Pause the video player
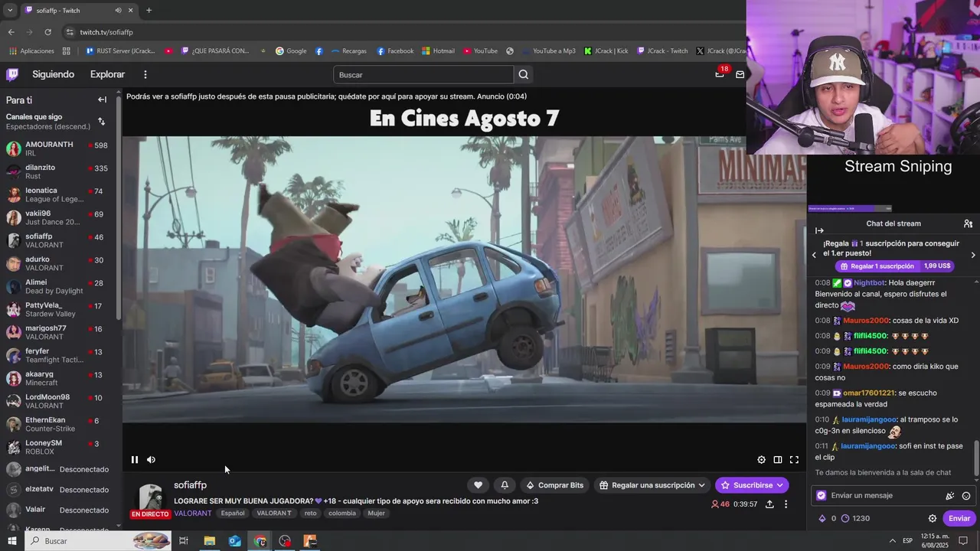980x551 pixels. click(135, 459)
